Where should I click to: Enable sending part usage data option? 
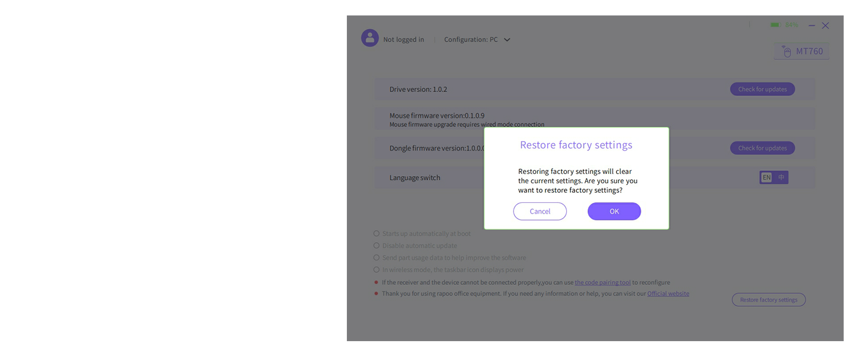(x=376, y=257)
